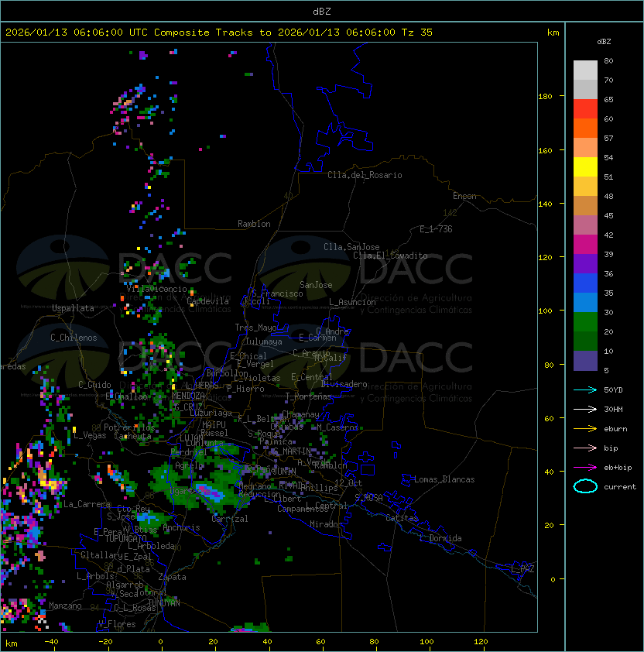Pick the light blue swatch in dBZ scale
Screen dimensions: 644x652
coord(585,302)
